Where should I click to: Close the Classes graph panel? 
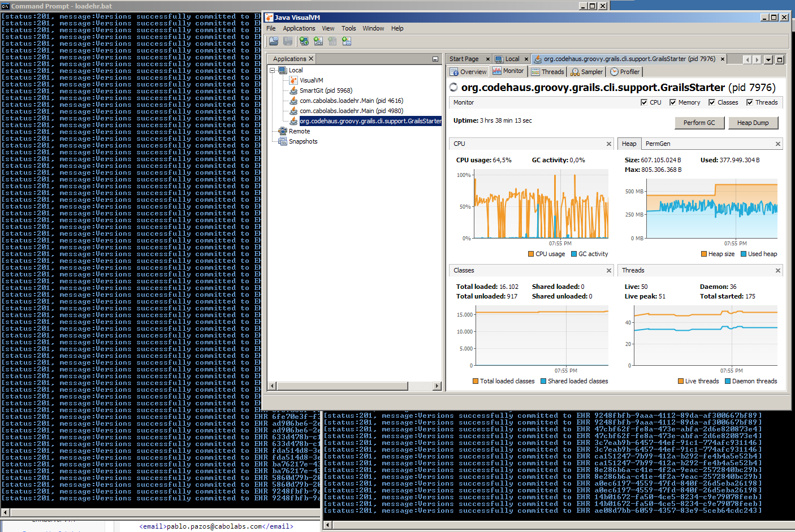pyautogui.click(x=609, y=270)
